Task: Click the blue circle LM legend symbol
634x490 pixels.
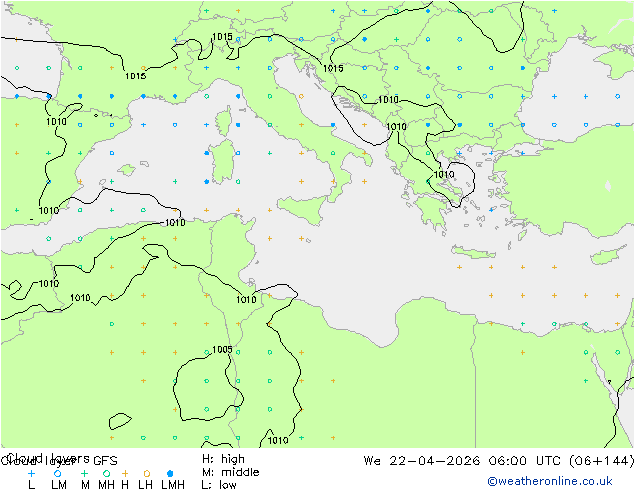Action: [x=57, y=473]
